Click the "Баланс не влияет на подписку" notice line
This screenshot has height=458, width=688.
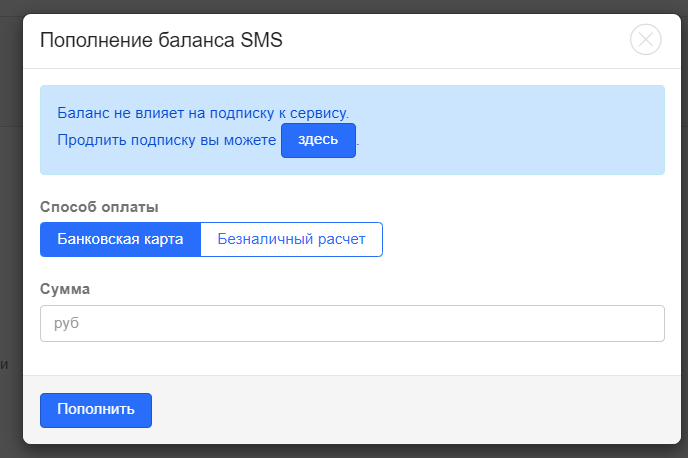click(x=203, y=113)
